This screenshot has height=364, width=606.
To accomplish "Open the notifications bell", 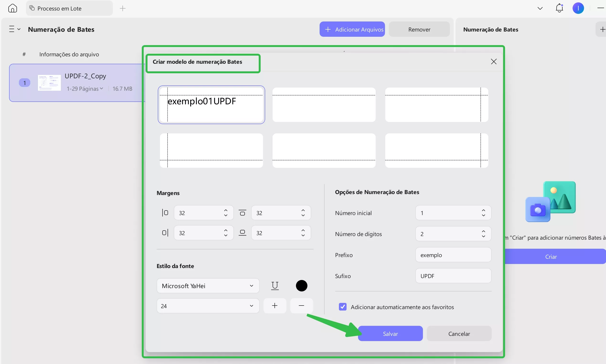I will tap(559, 8).
